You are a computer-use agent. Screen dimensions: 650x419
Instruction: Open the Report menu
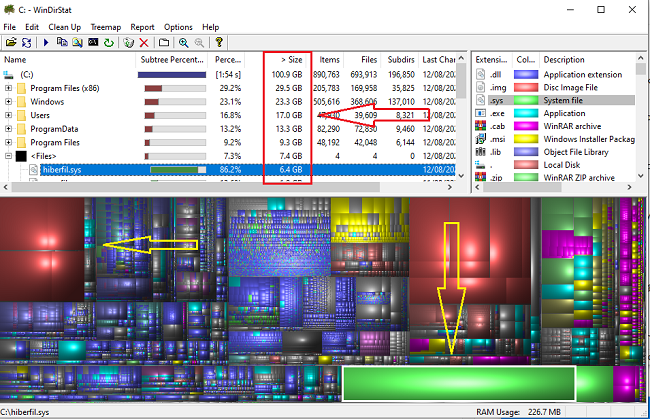point(142,27)
